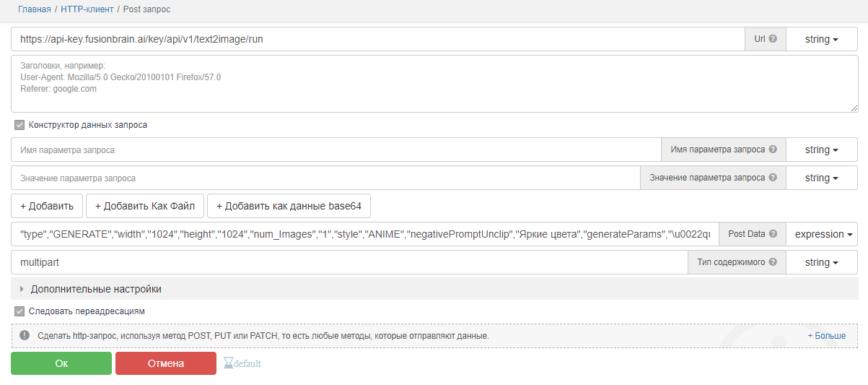Click + Добавить Как Файл button
The height and width of the screenshot is (385, 868).
coord(145,206)
